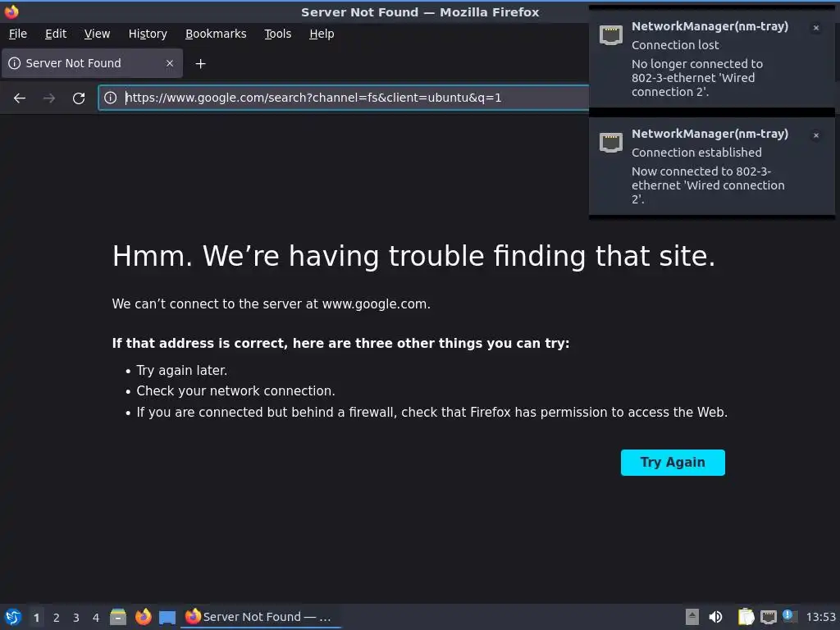Click 'Connection established' notification text
This screenshot has height=630, width=840.
(x=696, y=153)
